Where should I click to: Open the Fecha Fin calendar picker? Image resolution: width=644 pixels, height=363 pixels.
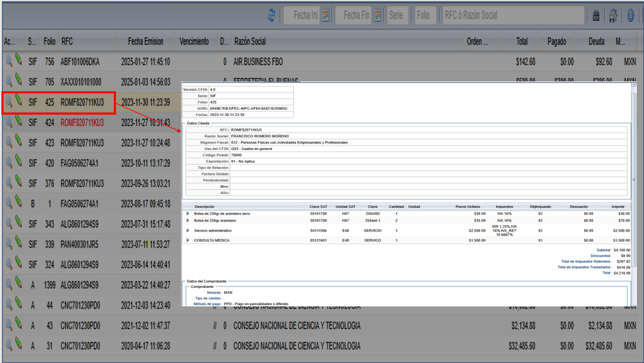click(x=377, y=16)
